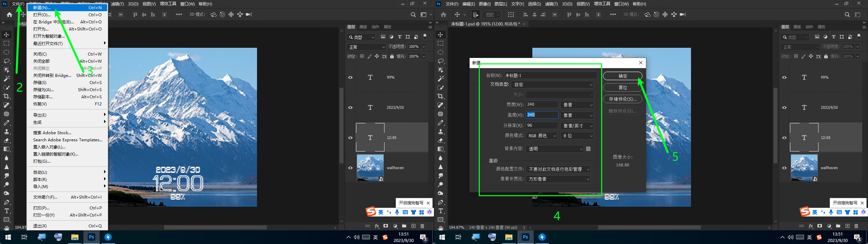The image size is (868, 244).
Task: Hide the 99% text layer in File-menu window
Action: click(x=350, y=77)
